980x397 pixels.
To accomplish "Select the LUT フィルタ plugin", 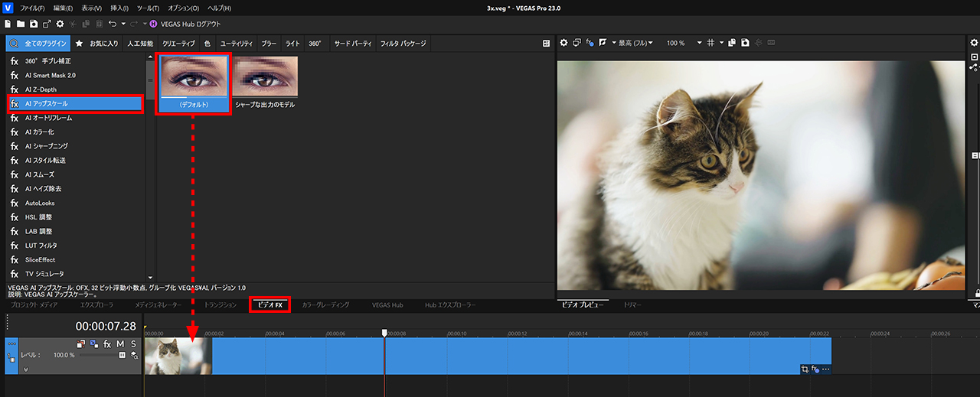I will point(75,246).
